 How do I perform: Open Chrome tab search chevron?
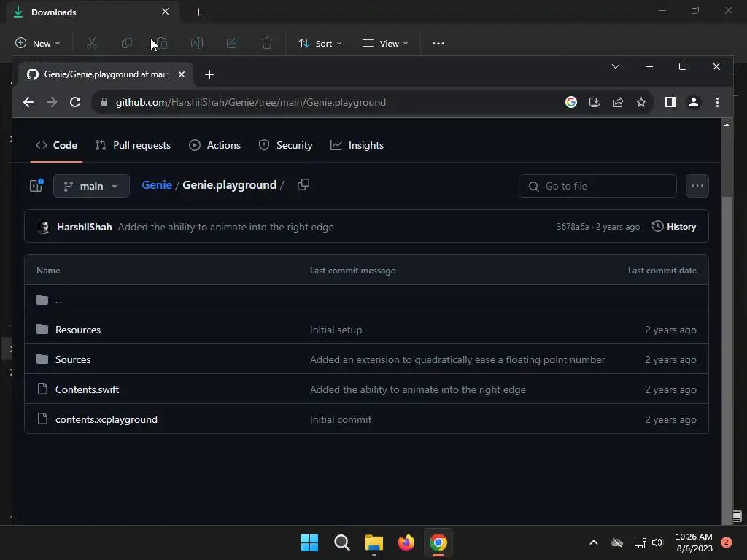coord(616,66)
